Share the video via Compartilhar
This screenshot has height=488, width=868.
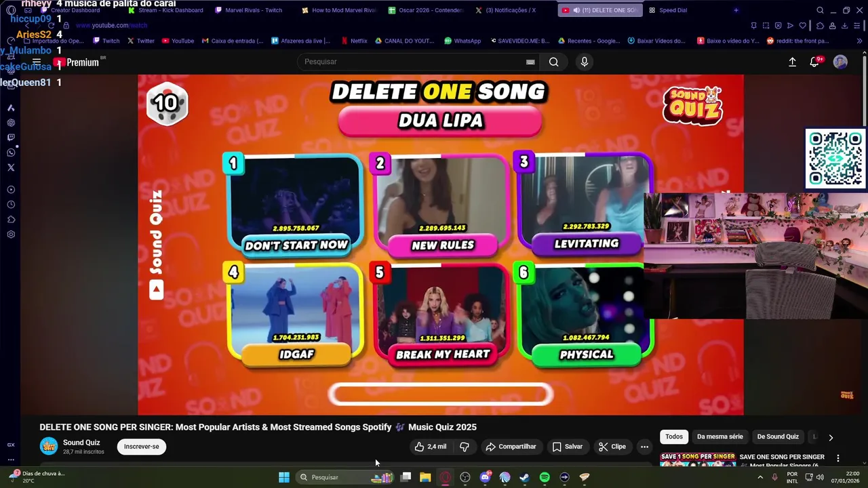pyautogui.click(x=511, y=447)
